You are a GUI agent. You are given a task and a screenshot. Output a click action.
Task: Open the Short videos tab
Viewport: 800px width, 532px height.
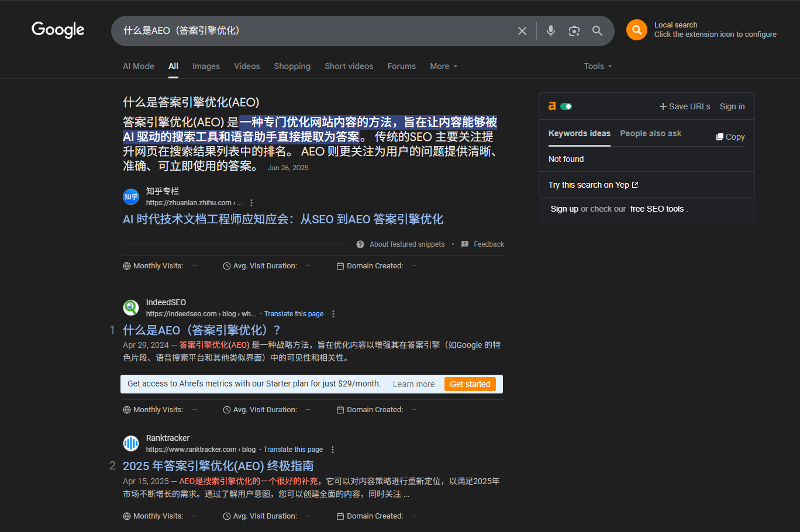[349, 66]
